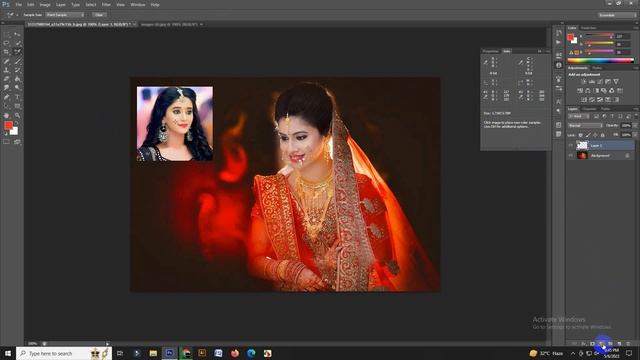
Task: Click the Layer 1 thumbnail
Action: coord(582,145)
